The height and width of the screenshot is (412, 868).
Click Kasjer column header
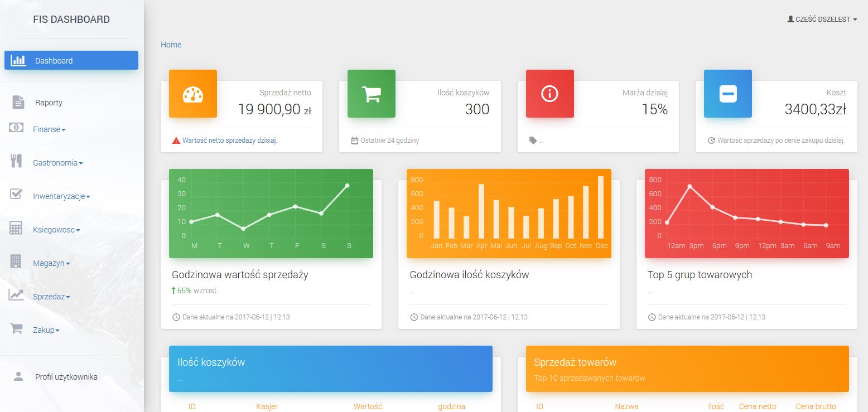click(x=267, y=406)
